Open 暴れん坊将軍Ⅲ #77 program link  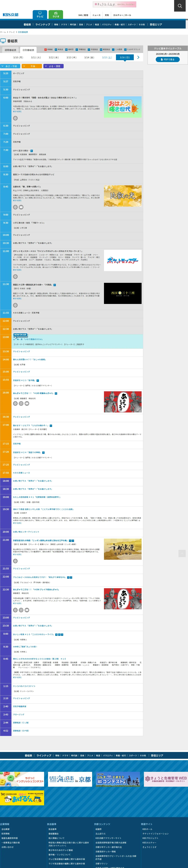(x=29, y=359)
